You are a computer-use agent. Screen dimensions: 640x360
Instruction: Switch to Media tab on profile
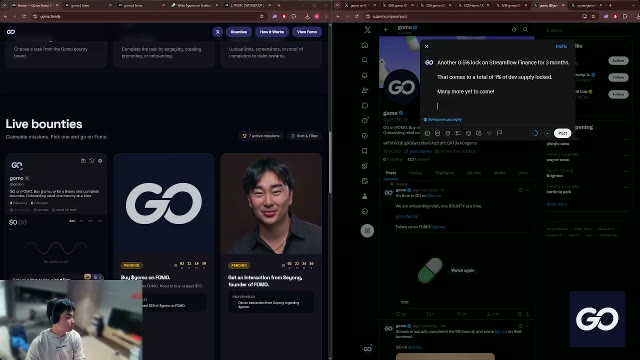pyautogui.click(x=500, y=173)
